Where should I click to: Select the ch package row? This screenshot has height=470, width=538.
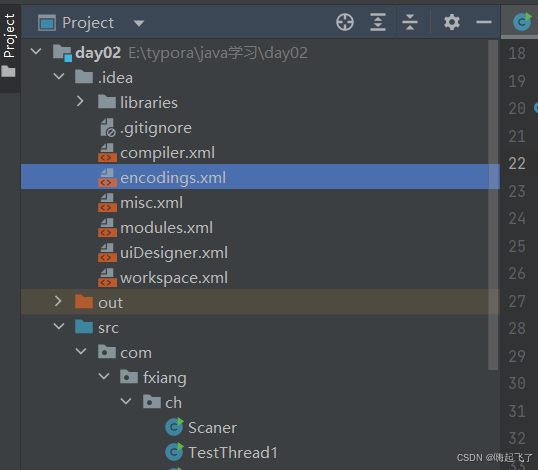tap(260, 403)
